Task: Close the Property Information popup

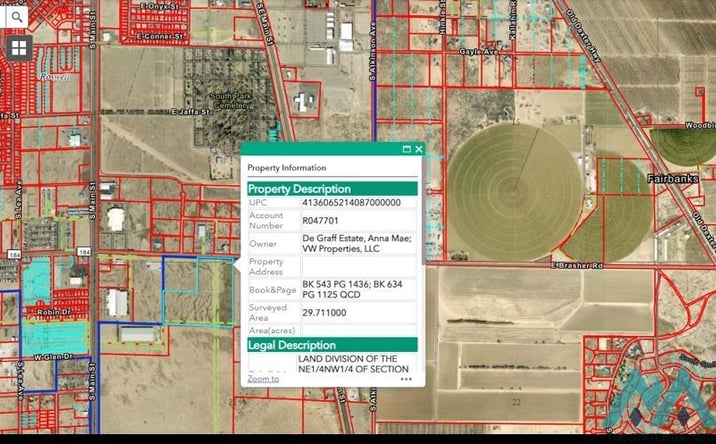Action: coord(418,149)
